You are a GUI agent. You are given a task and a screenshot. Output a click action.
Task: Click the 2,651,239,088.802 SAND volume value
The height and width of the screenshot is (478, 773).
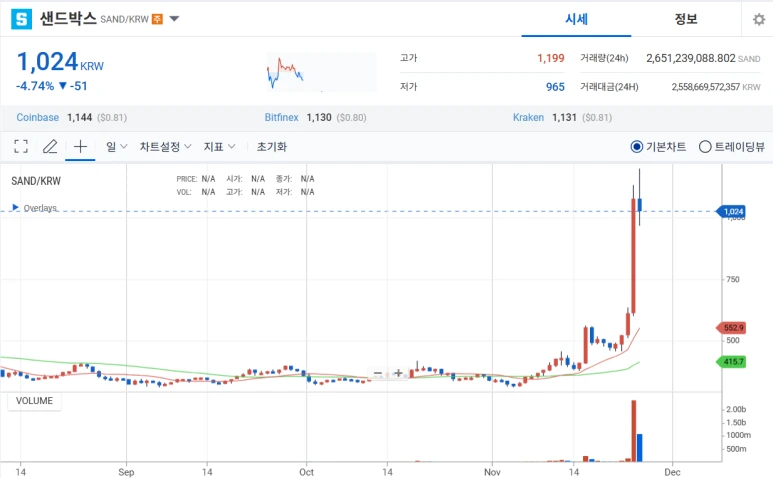tap(703, 58)
